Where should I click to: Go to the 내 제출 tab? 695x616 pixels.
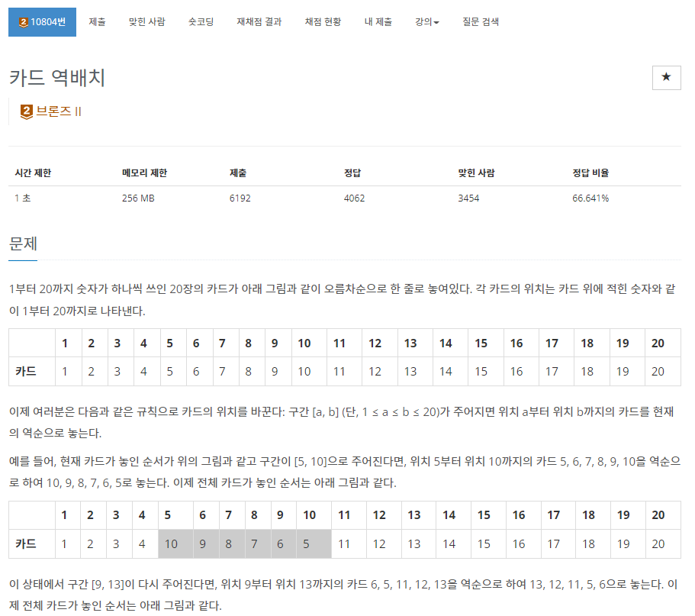tap(378, 21)
